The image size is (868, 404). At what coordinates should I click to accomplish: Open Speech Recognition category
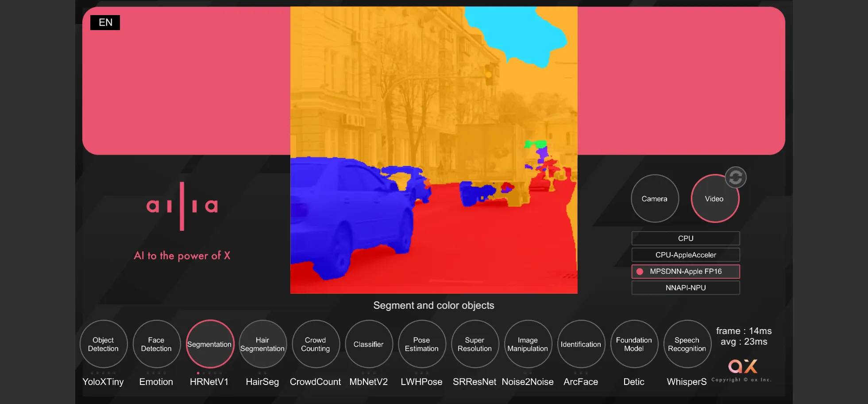pos(687,344)
